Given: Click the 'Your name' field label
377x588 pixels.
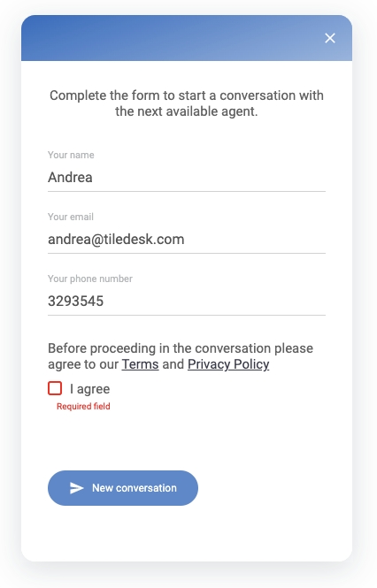Looking at the screenshot, I should pyautogui.click(x=71, y=155).
